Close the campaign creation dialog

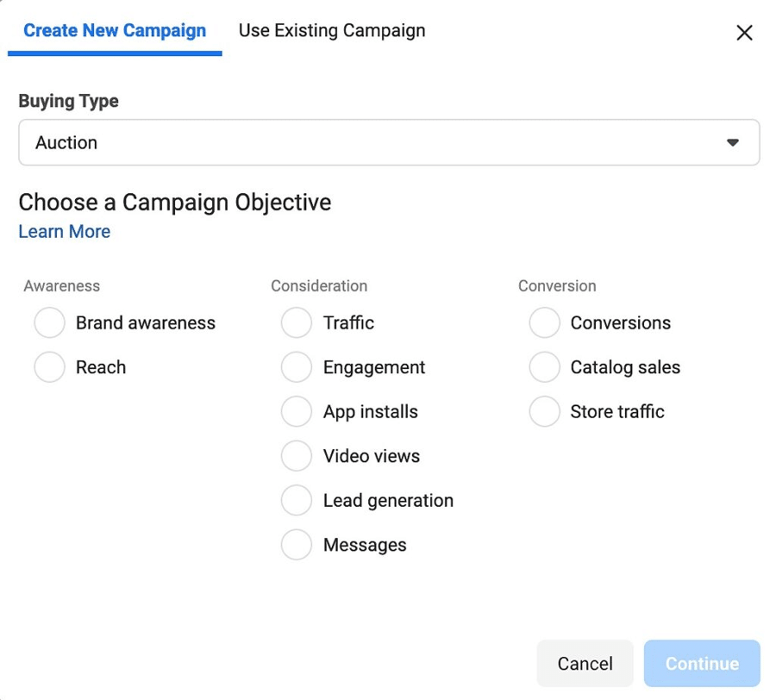744,33
